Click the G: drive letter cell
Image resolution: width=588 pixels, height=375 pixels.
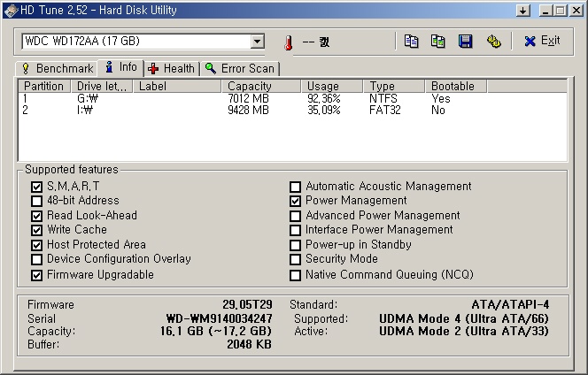tap(88, 98)
